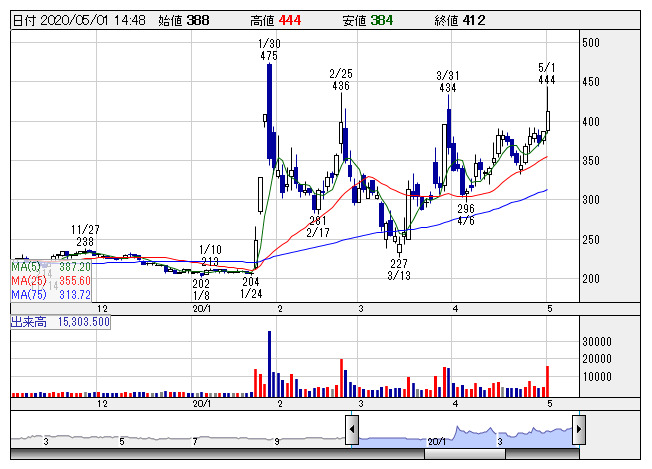
Task: Click the 1/30 475 peak label
Action: pyautogui.click(x=269, y=49)
